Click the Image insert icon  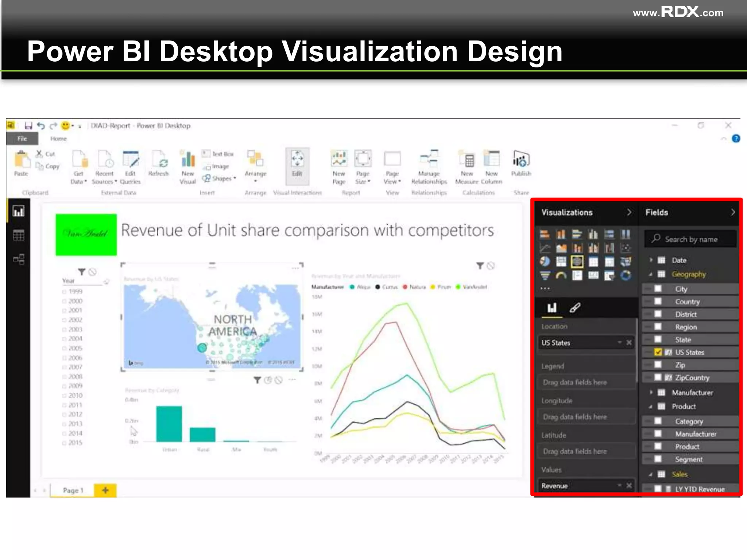coord(207,167)
